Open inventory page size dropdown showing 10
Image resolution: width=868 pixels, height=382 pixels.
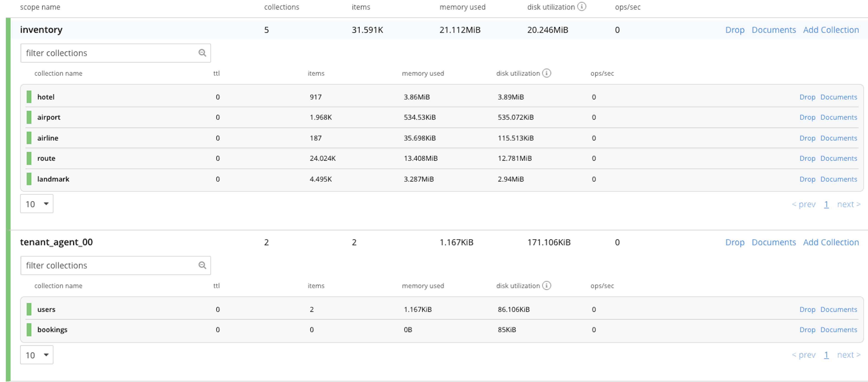coord(37,204)
